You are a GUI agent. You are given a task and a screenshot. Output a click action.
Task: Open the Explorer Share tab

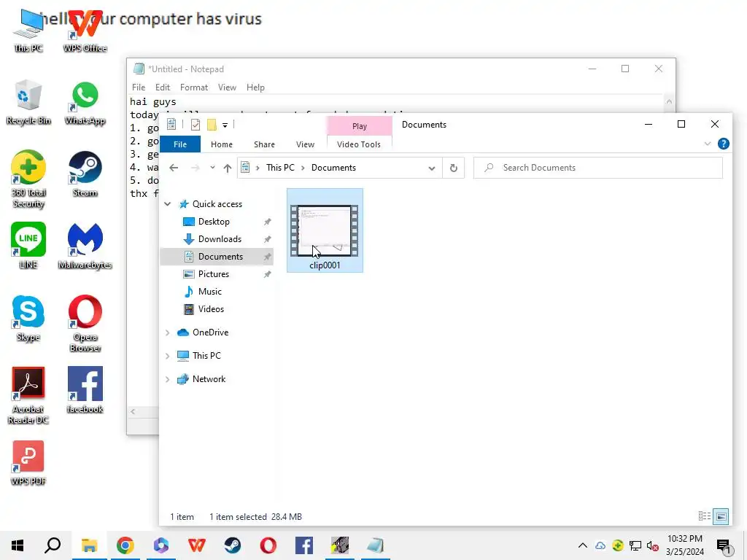(x=264, y=144)
